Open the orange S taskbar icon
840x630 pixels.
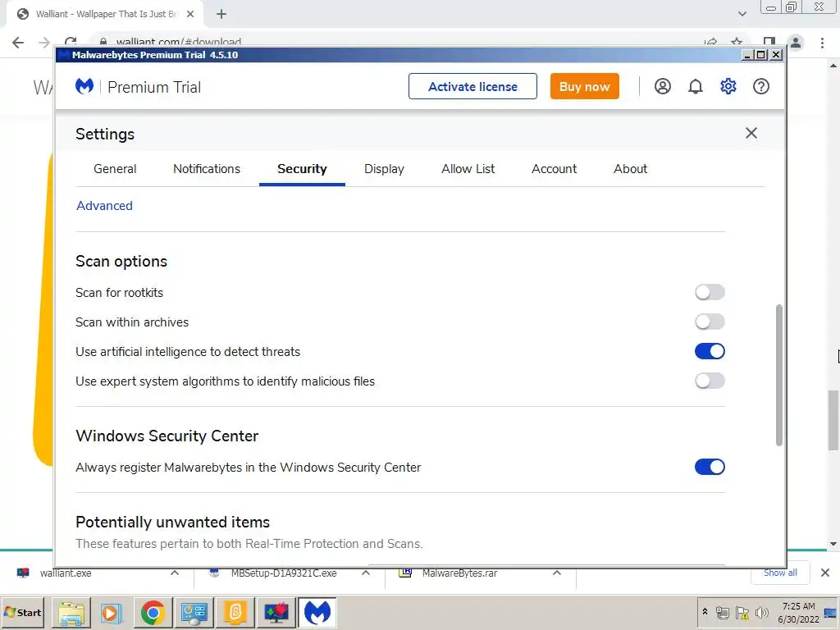(235, 612)
